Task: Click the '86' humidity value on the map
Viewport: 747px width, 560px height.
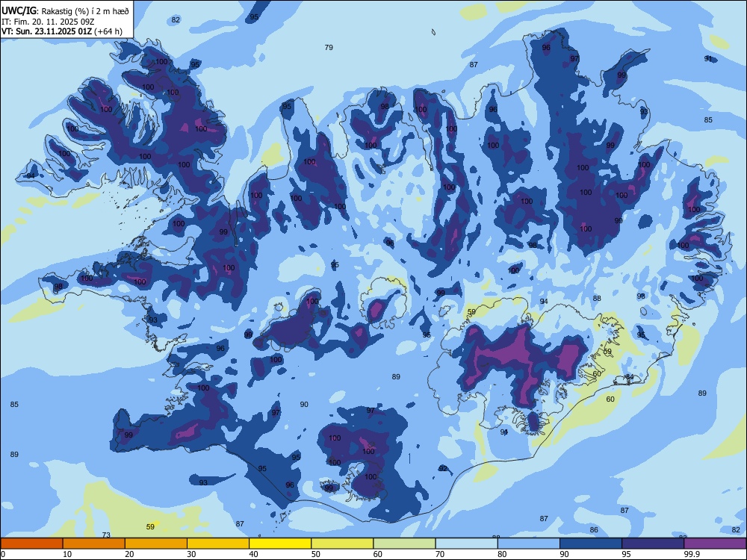Action: 594,529
